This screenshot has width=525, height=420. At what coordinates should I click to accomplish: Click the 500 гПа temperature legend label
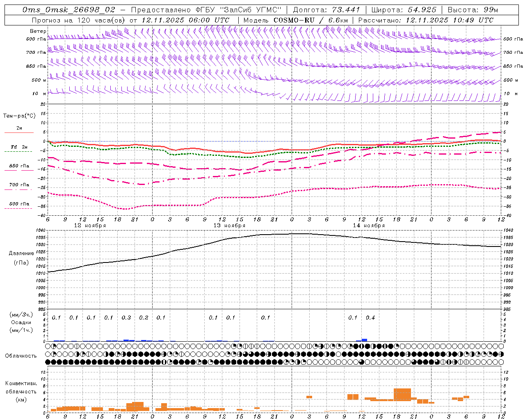pos(19,204)
